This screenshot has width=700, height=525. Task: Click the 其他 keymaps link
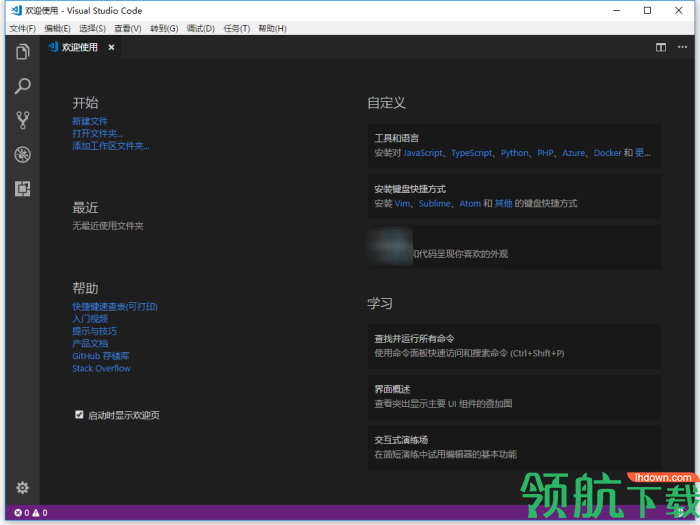(x=504, y=204)
